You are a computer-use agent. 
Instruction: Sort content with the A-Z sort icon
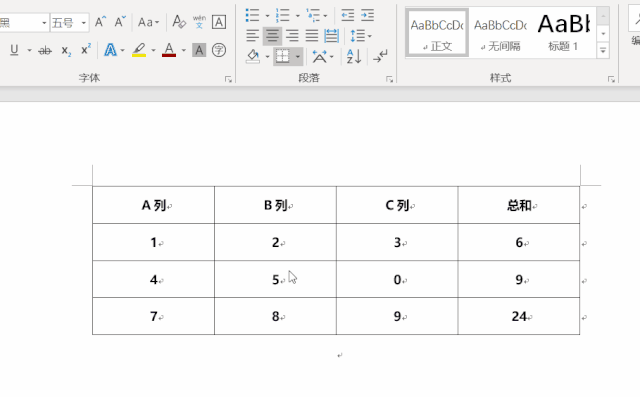tap(354, 56)
